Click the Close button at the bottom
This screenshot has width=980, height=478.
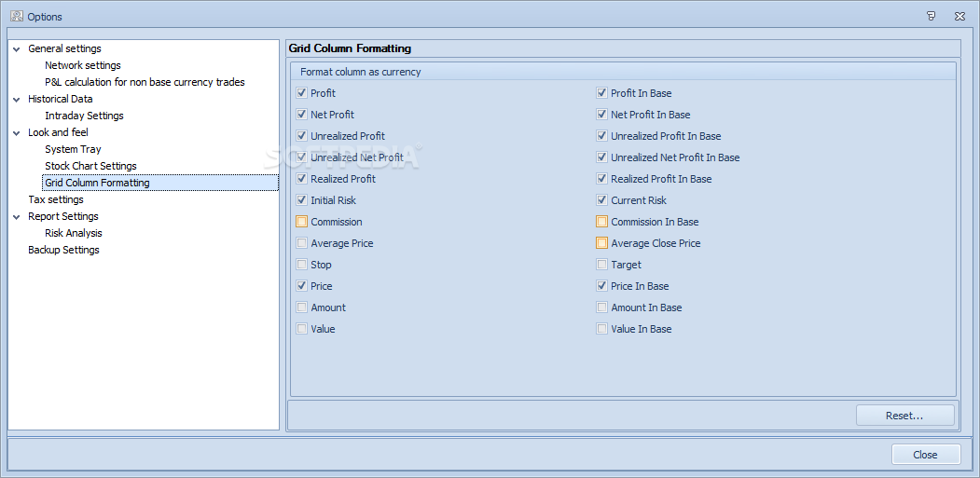(x=926, y=455)
